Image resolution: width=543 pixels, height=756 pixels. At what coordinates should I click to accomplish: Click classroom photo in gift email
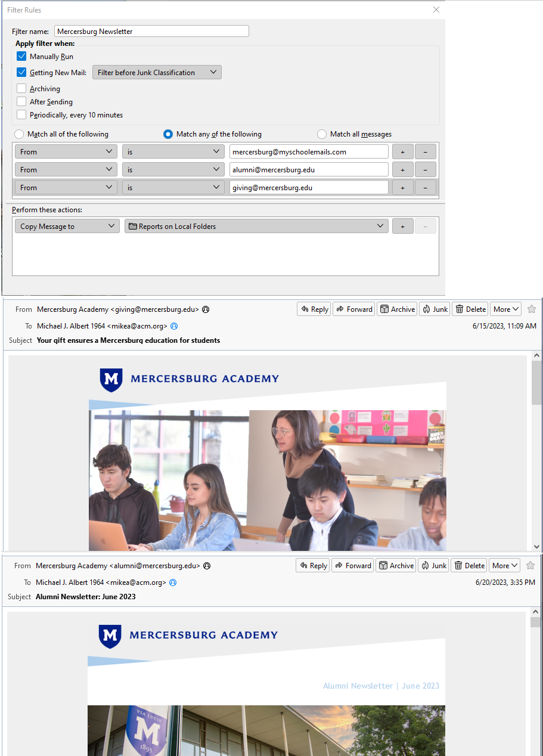click(267, 480)
